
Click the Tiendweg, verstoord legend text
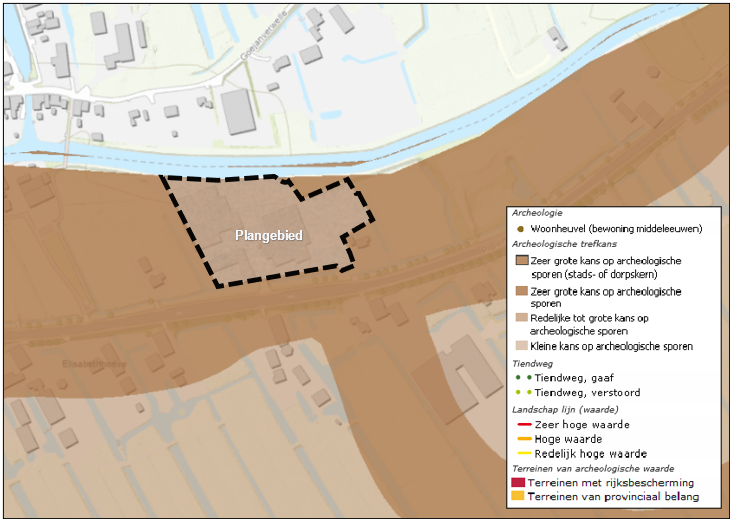[587, 392]
